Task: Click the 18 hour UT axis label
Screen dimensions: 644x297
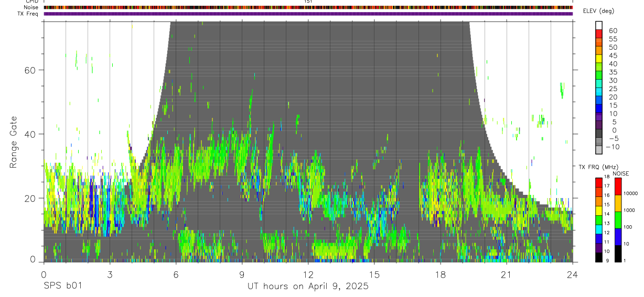Action: (441, 274)
